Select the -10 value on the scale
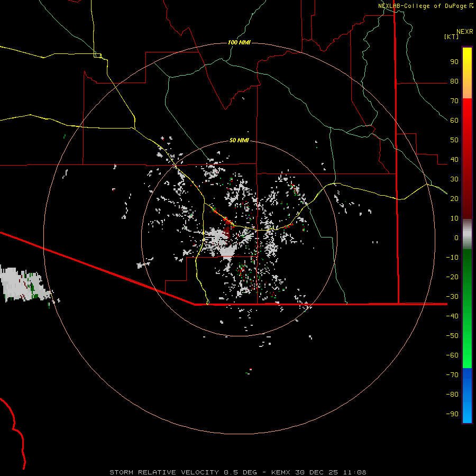 452,258
